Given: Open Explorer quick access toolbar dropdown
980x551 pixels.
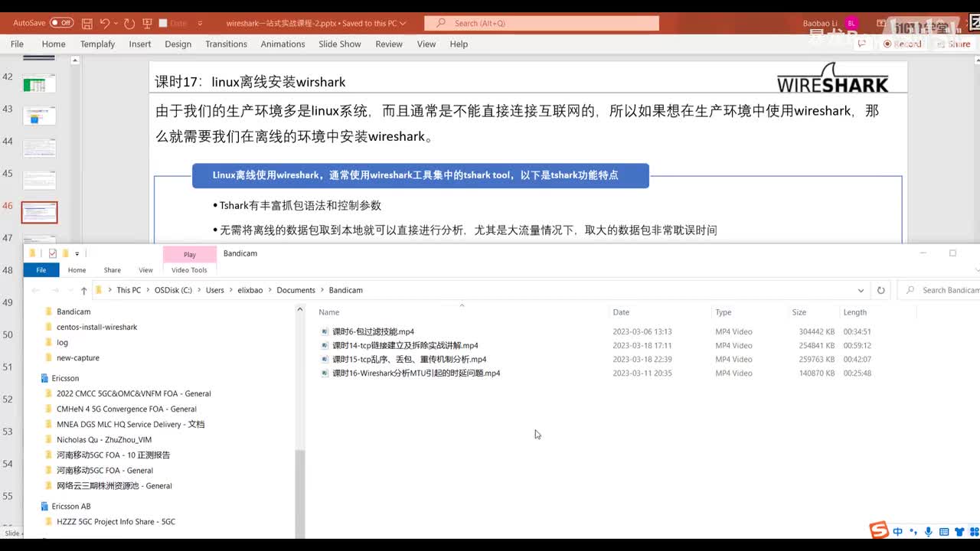Looking at the screenshot, I should pos(77,253).
